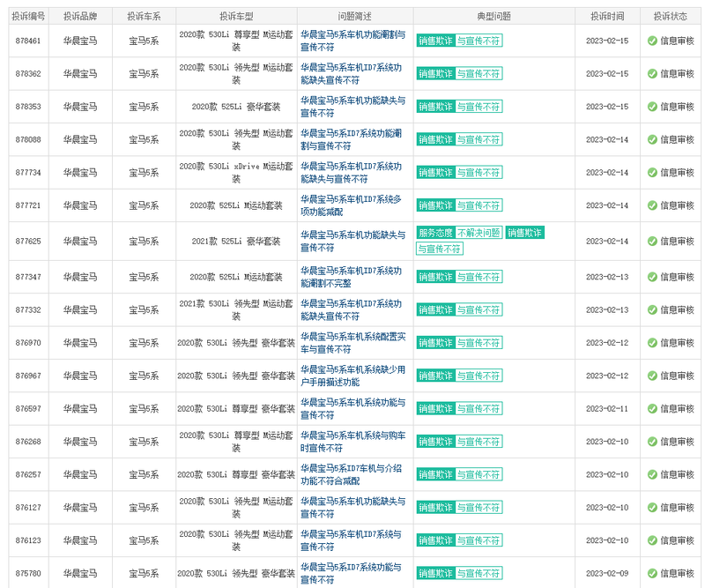This screenshot has height=588, width=705.
Task: Click the 与宣传不符 tag in row 878362
Action: (x=479, y=74)
